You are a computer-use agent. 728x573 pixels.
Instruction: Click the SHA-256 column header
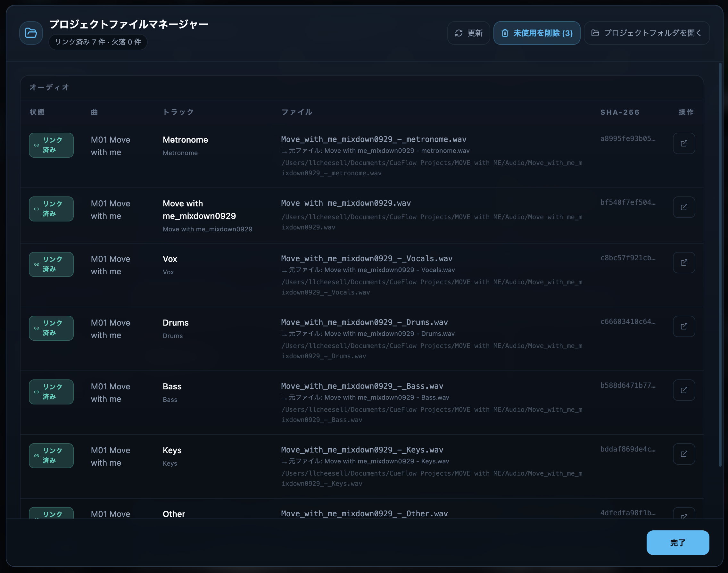(x=620, y=112)
